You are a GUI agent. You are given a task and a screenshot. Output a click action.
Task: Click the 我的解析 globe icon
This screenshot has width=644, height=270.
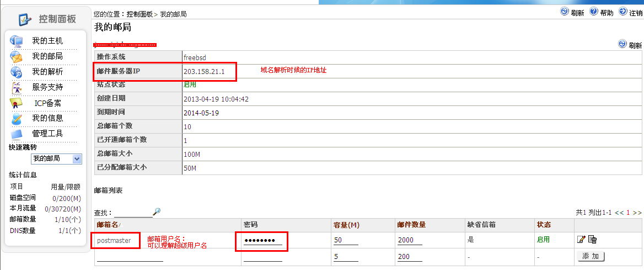tap(17, 72)
